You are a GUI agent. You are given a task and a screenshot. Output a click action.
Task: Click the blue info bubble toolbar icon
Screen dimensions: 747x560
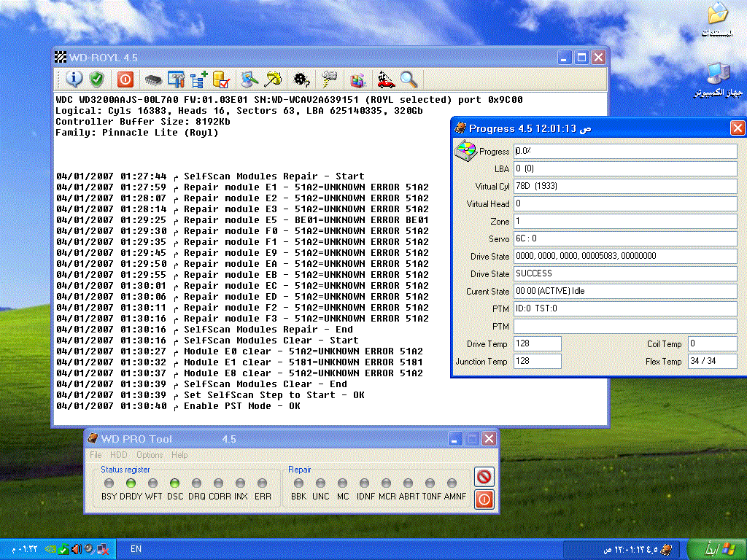pos(74,79)
